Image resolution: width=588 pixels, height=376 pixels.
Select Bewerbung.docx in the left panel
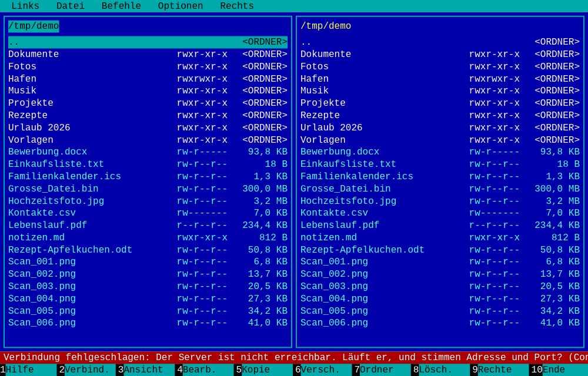tap(148, 152)
